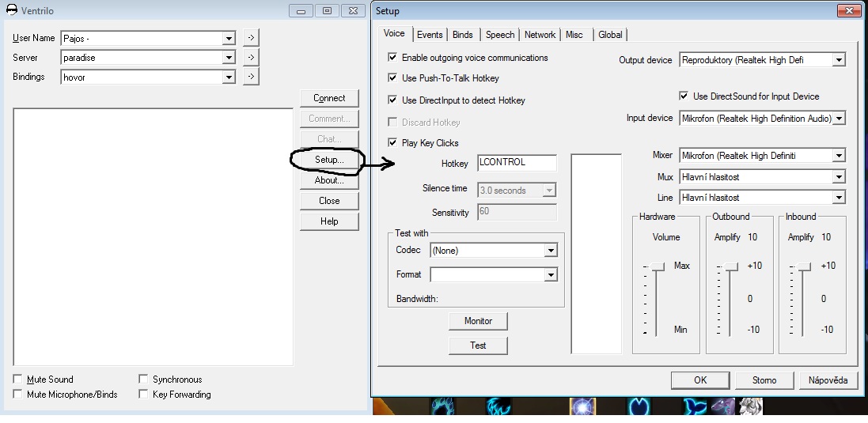Click the white creature portrait game icon
Image resolution: width=868 pixels, height=423 pixels.
(749, 406)
